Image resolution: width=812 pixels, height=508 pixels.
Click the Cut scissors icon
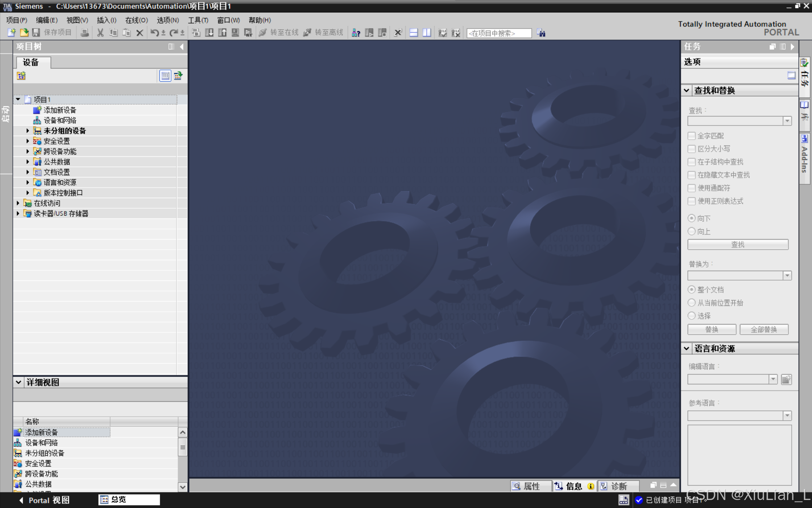tap(100, 33)
